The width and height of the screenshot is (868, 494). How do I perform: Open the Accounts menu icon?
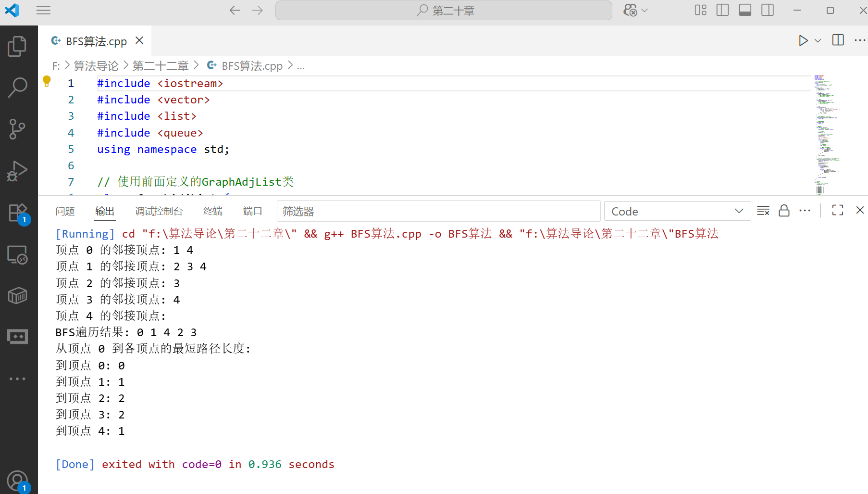(x=18, y=481)
